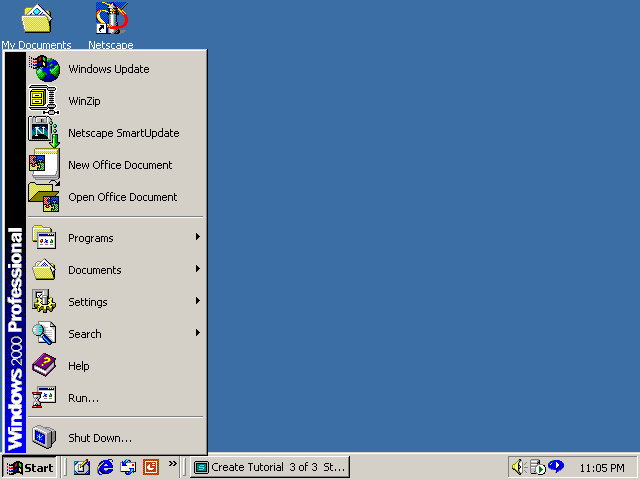Expand the Documents submenu arrow
This screenshot has width=640, height=480.
tap(198, 269)
